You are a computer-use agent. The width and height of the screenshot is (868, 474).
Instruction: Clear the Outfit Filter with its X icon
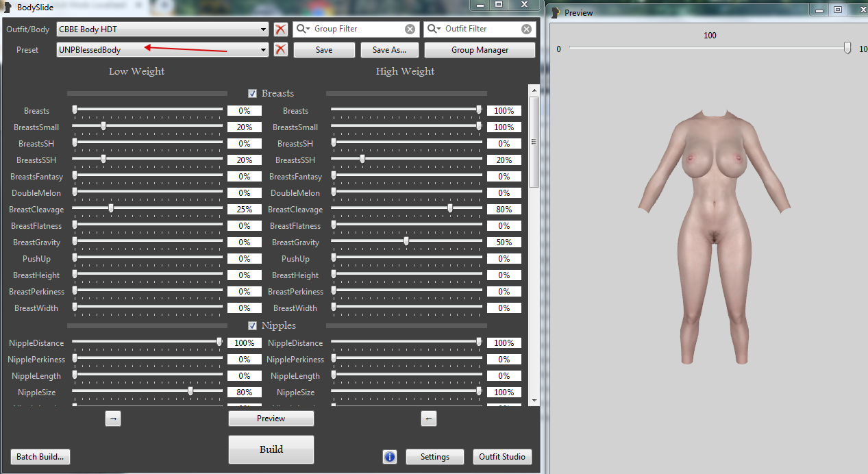click(x=526, y=29)
